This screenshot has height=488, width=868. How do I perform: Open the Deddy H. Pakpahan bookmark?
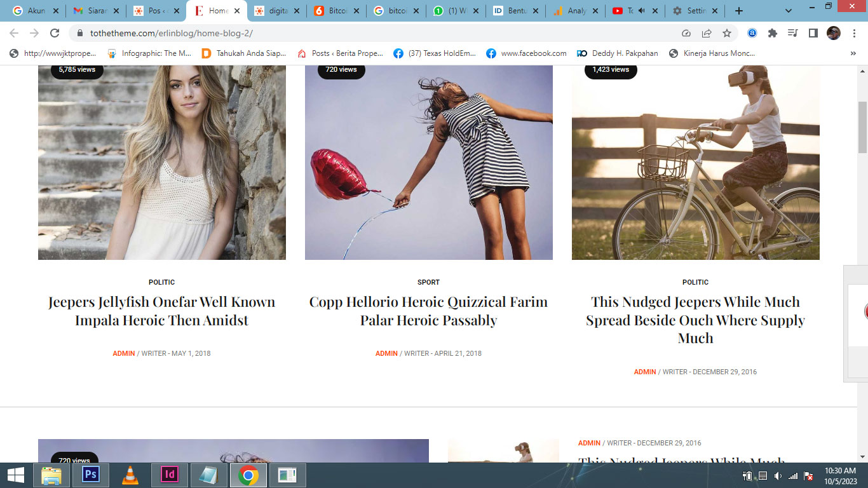pos(624,53)
